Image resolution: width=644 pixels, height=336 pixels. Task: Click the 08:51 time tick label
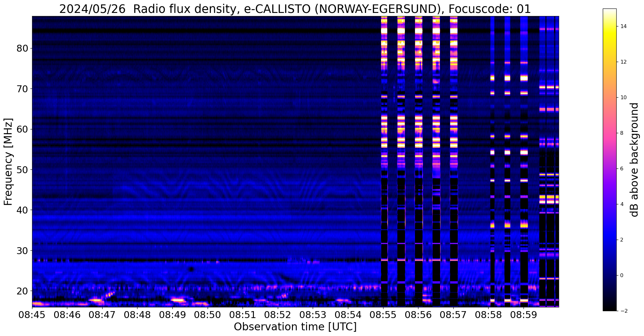(x=243, y=314)
